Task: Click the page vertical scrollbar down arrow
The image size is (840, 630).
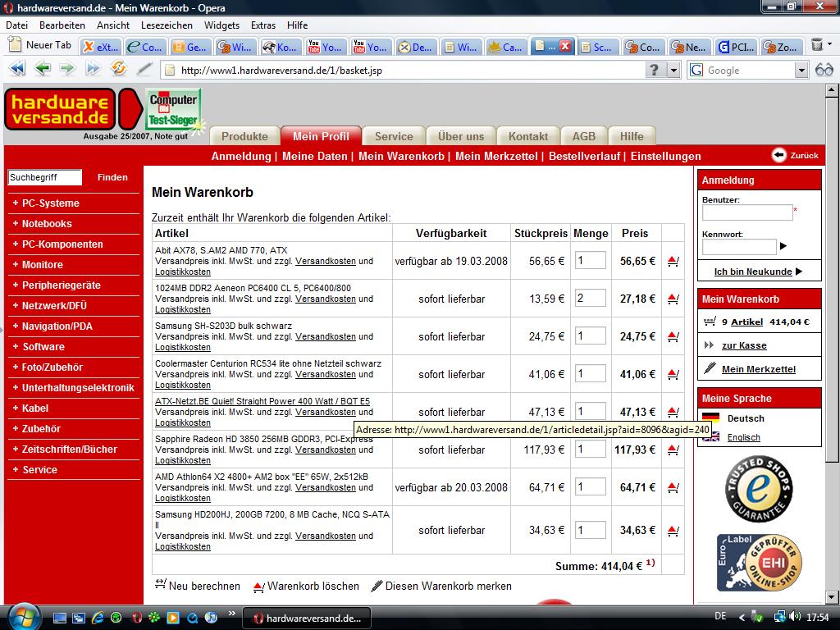Action: tap(832, 597)
